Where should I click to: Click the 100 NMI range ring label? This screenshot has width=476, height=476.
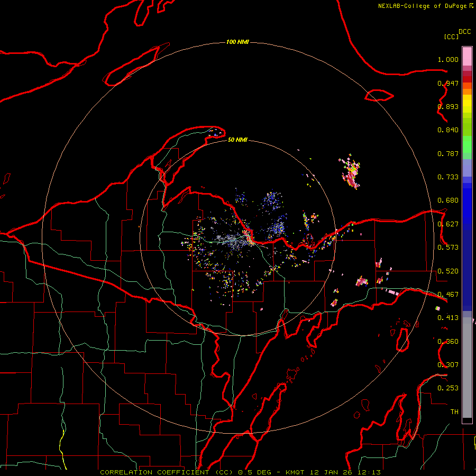tap(237, 42)
